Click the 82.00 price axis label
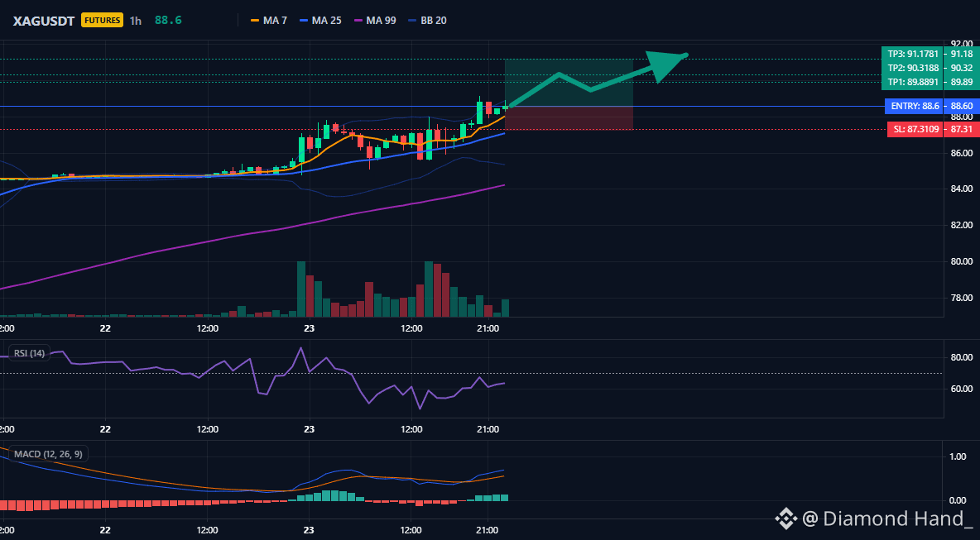Viewport: 980px width, 540px height. pyautogui.click(x=961, y=225)
